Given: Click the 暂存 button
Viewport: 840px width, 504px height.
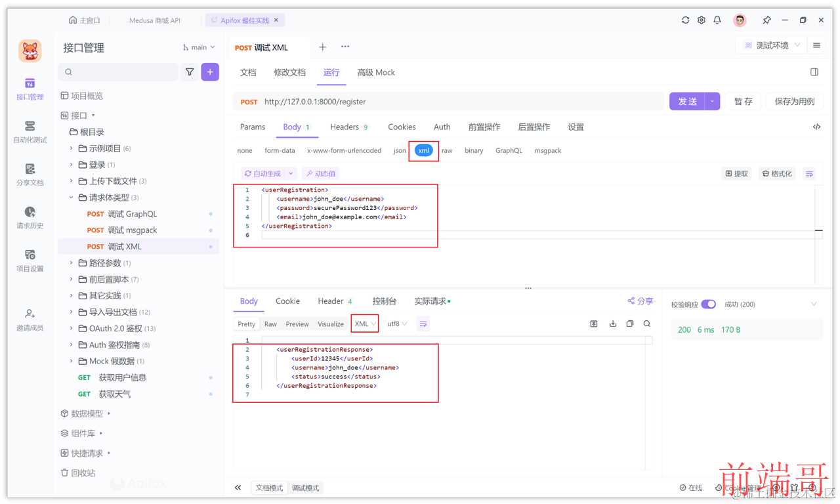Looking at the screenshot, I should point(744,101).
